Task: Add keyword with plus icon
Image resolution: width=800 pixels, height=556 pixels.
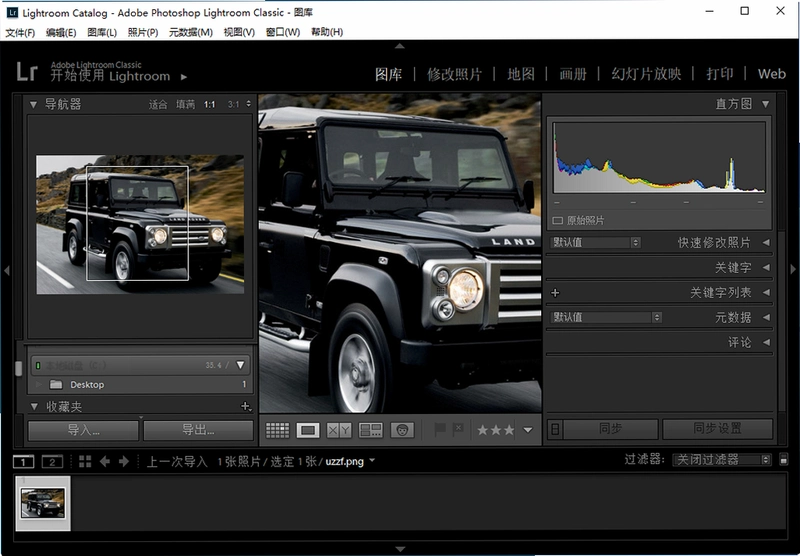Action: coord(555,292)
